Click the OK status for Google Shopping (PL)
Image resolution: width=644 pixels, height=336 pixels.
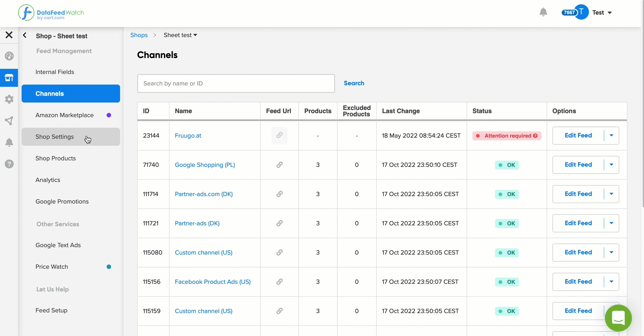(x=507, y=165)
